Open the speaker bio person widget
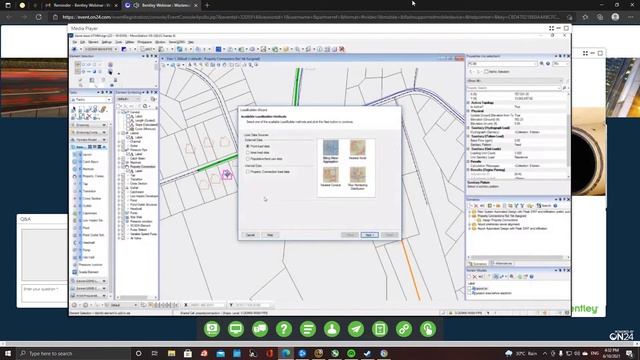 [332, 329]
